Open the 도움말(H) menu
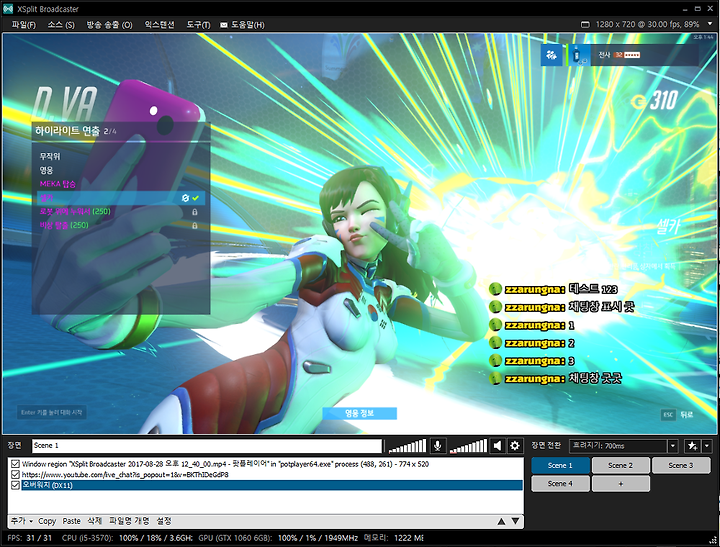Viewport: 720px width, 547px height. (x=248, y=25)
